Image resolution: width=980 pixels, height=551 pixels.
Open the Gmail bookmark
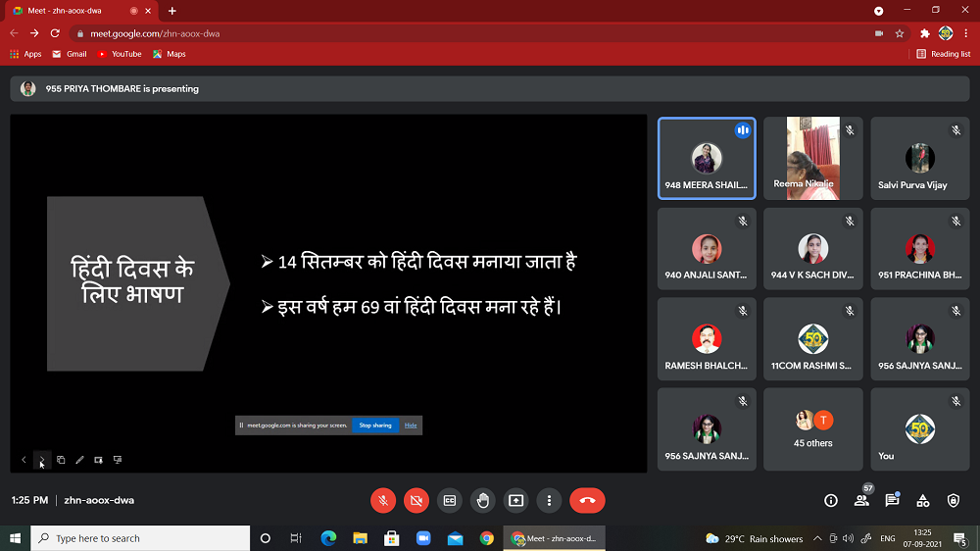tap(70, 54)
